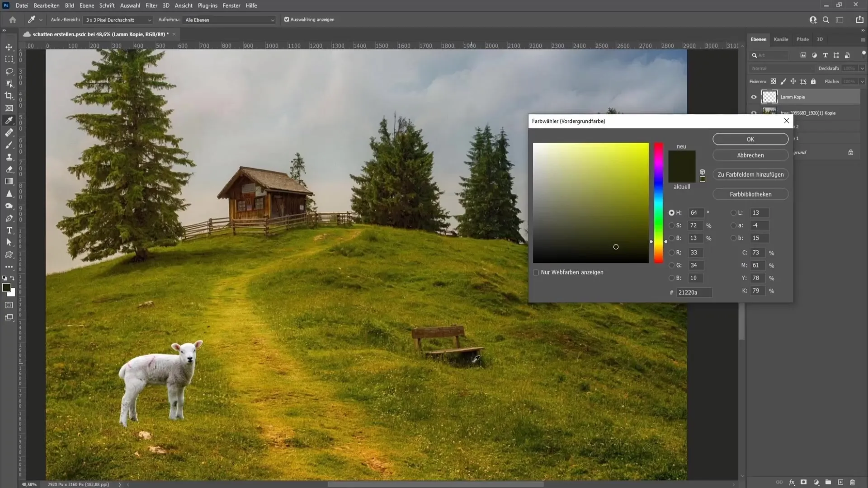Click the Move tool in toolbar

point(9,47)
